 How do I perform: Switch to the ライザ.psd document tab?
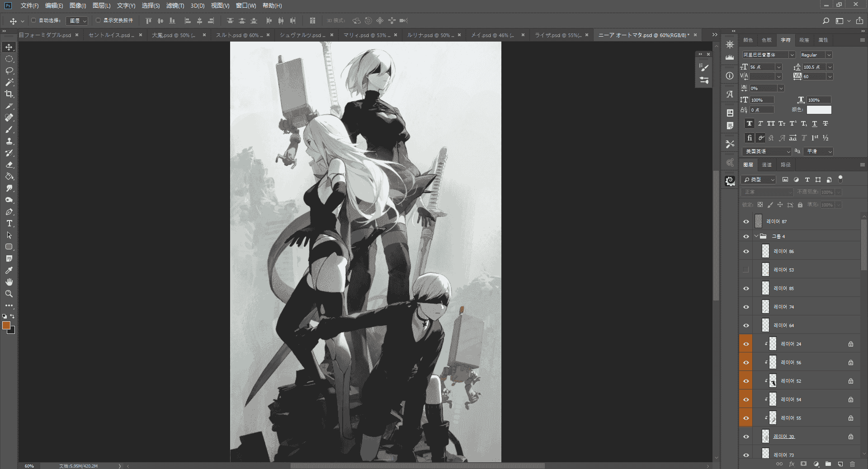[x=557, y=35]
